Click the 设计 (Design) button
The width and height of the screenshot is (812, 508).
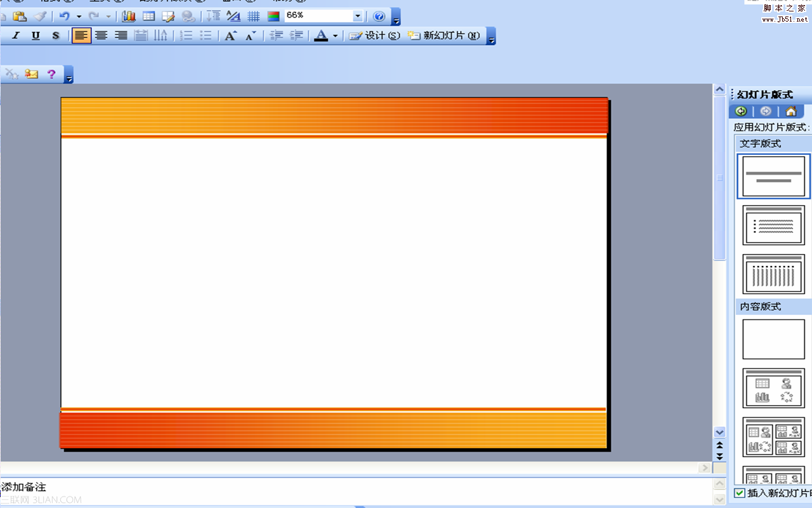coord(375,36)
